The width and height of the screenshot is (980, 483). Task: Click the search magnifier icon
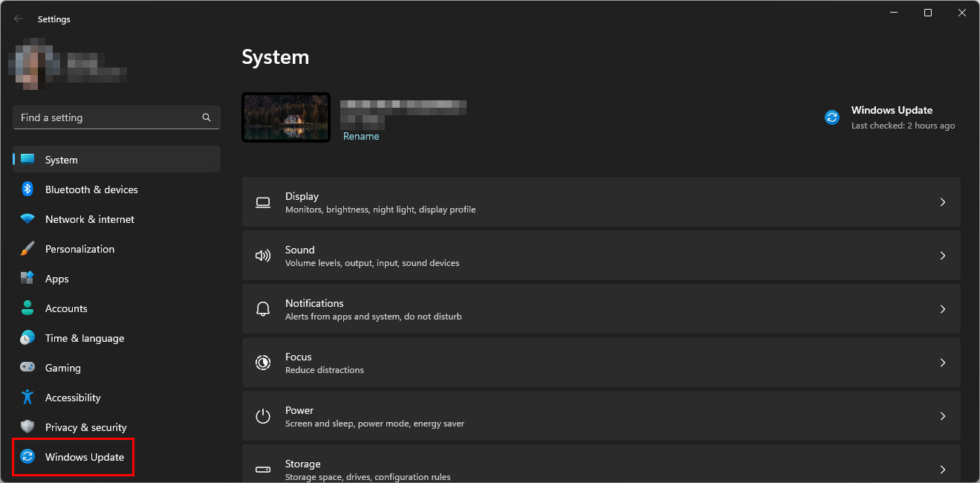(207, 117)
